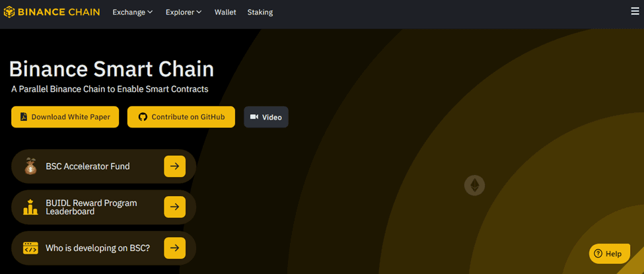644x274 pixels.
Task: Click the Download White Paper button
Action: click(65, 117)
